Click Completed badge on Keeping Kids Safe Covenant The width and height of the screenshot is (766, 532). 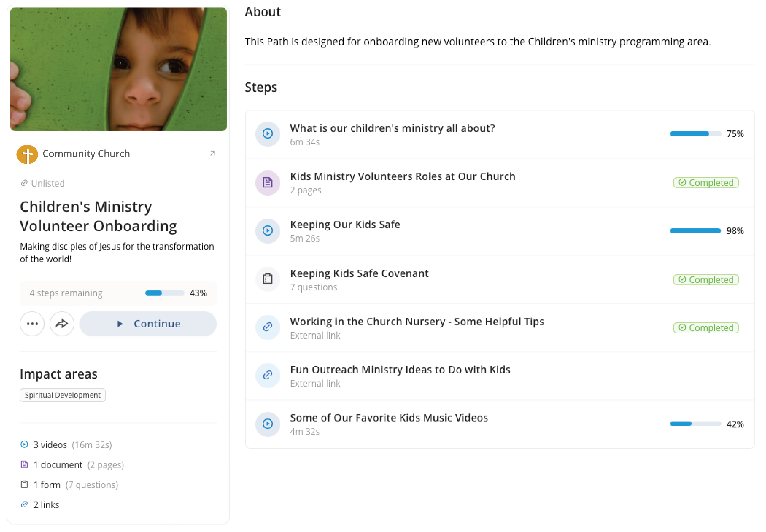pos(706,279)
